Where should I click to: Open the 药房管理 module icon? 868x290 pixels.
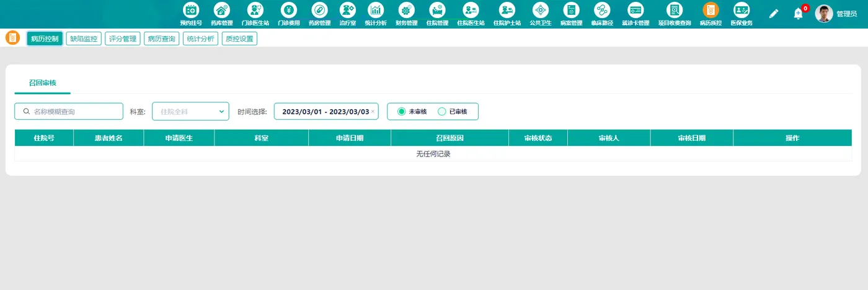pyautogui.click(x=319, y=10)
